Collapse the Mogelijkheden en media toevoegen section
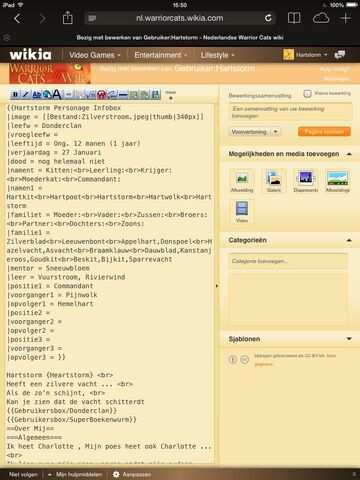 [x=349, y=154]
